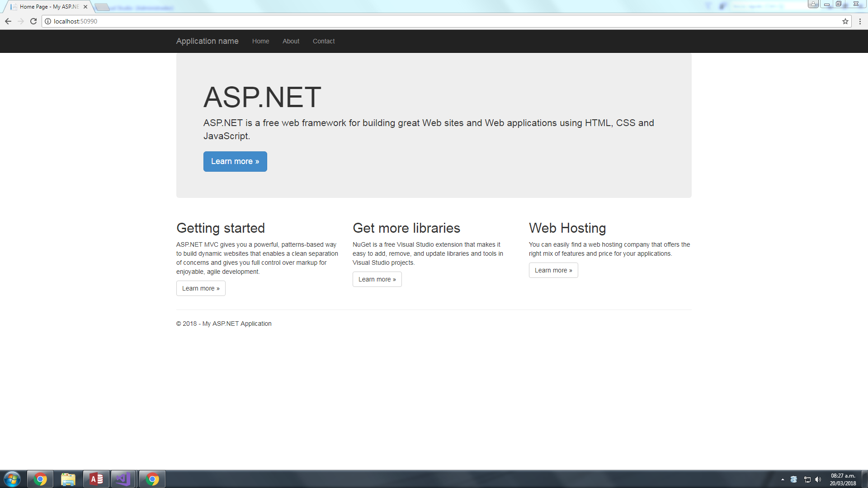868x488 pixels.
Task: Click the blue Learn more button
Action: [235, 161]
